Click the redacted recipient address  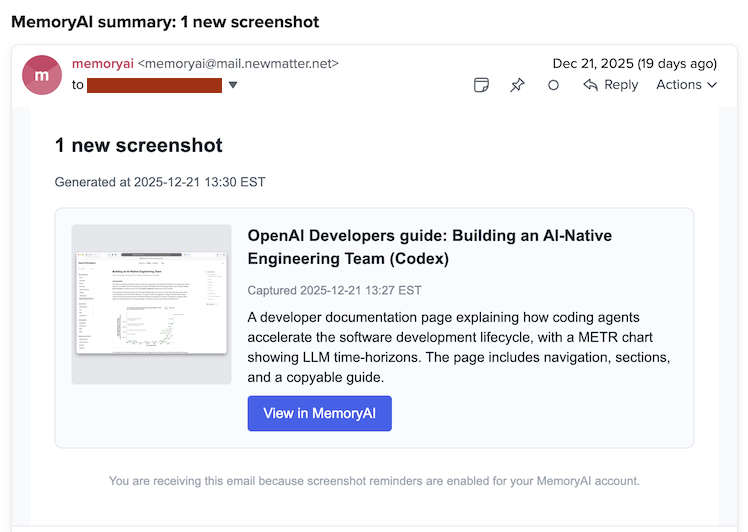[154, 85]
